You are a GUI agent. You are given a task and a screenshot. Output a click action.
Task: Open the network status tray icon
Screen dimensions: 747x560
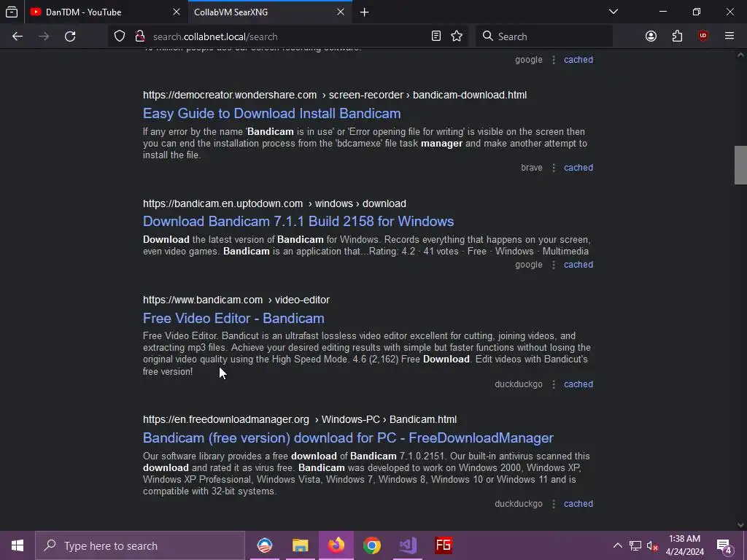tap(635, 545)
